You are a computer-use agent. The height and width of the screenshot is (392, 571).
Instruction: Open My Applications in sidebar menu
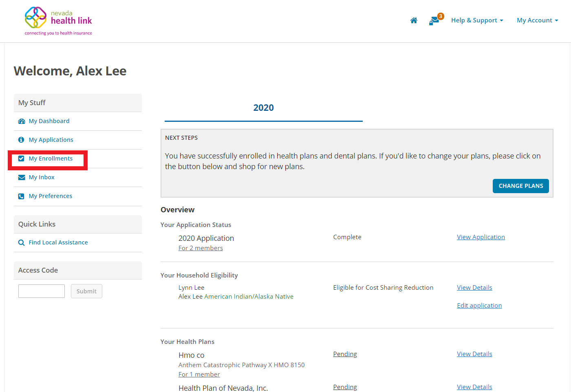point(51,140)
